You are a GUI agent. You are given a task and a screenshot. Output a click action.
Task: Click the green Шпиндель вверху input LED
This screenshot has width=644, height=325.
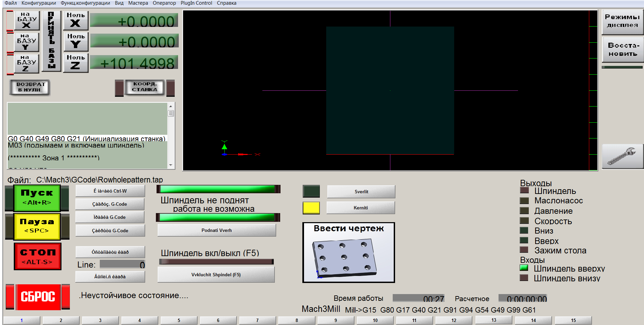coord(524,268)
